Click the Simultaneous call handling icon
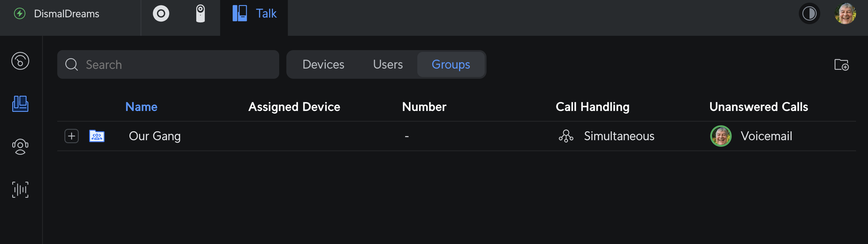 pos(566,136)
